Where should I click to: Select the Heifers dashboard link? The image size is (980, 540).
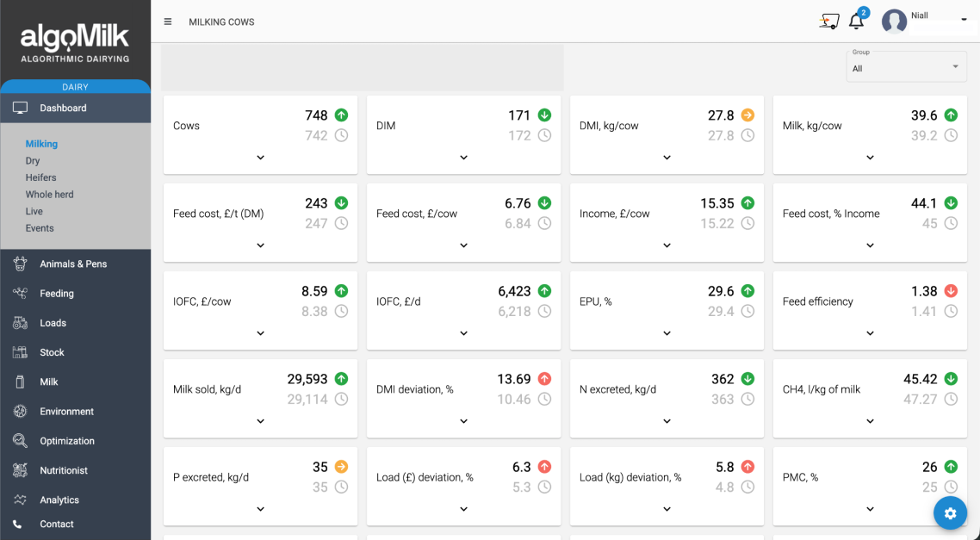point(41,177)
